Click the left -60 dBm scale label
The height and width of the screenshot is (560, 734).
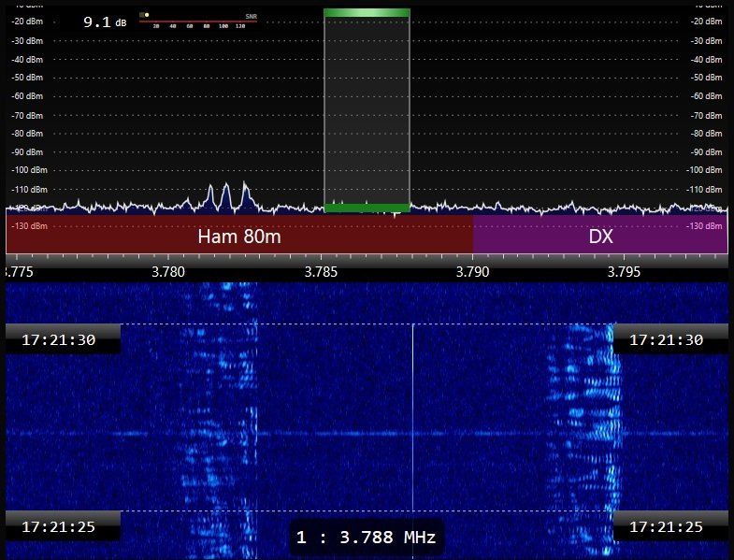[x=27, y=96]
